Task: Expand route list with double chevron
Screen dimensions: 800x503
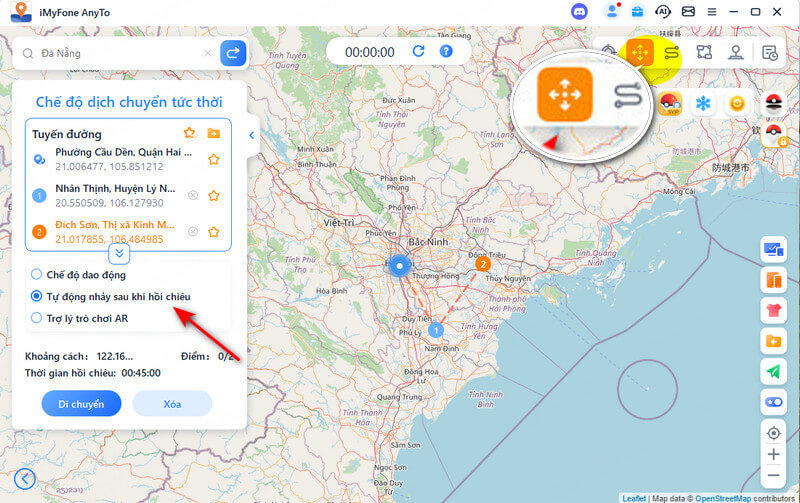Action: tap(119, 254)
